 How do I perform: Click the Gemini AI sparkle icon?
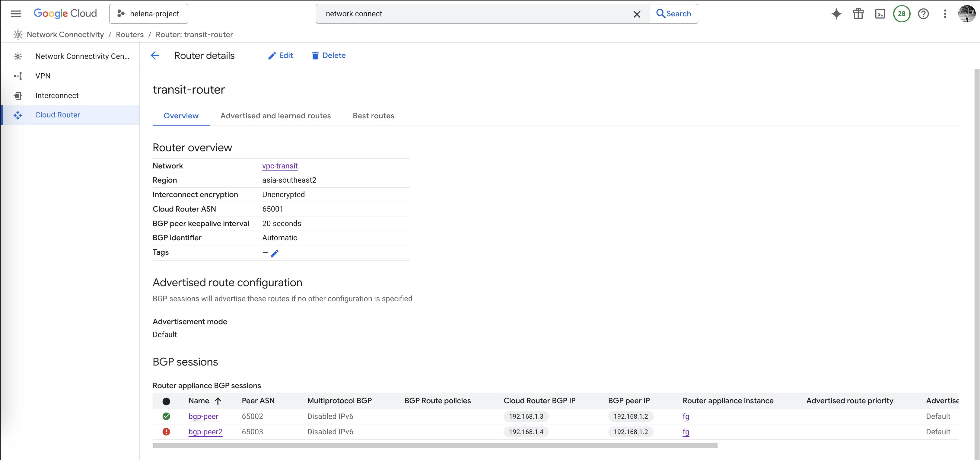(836, 14)
